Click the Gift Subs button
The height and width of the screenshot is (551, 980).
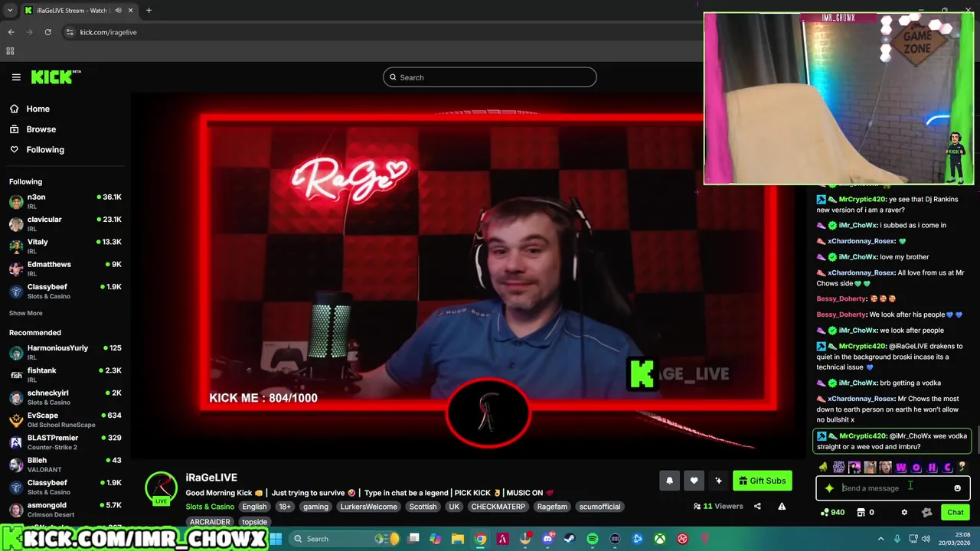tap(762, 481)
